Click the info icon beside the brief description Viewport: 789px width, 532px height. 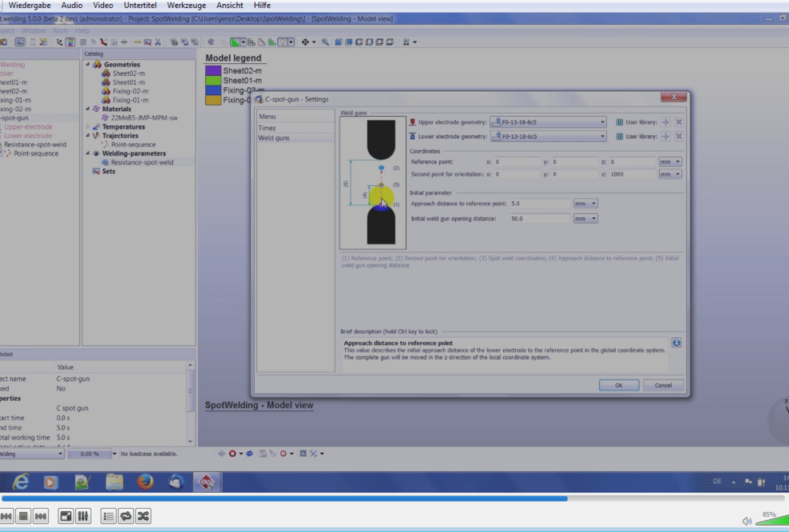676,343
